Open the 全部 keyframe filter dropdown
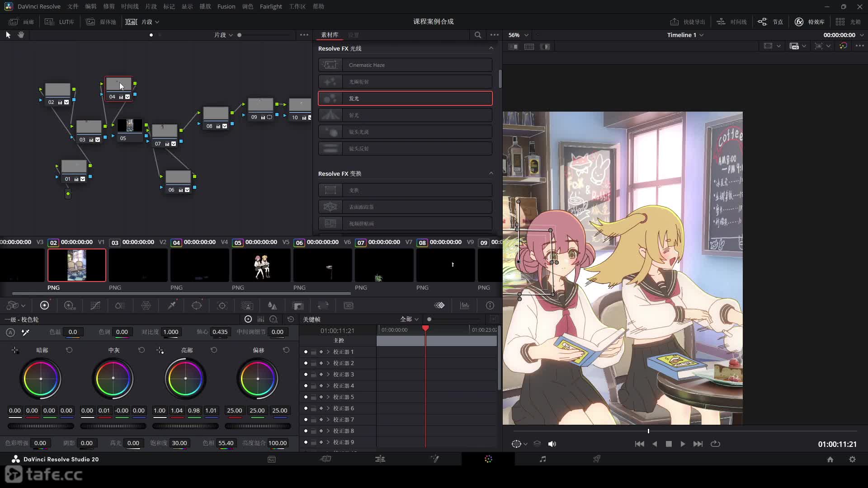The height and width of the screenshot is (488, 868). 409,319
